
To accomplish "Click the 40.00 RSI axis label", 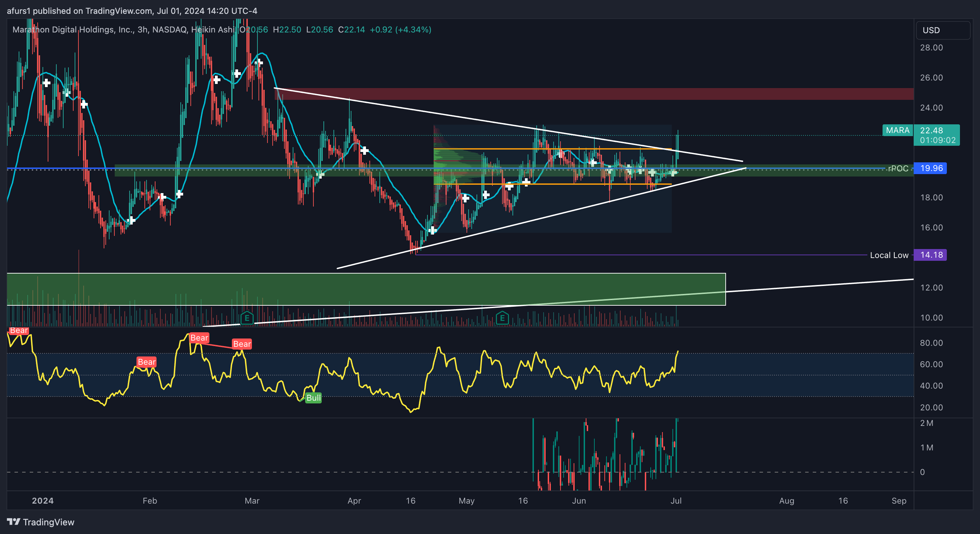I will pyautogui.click(x=931, y=386).
